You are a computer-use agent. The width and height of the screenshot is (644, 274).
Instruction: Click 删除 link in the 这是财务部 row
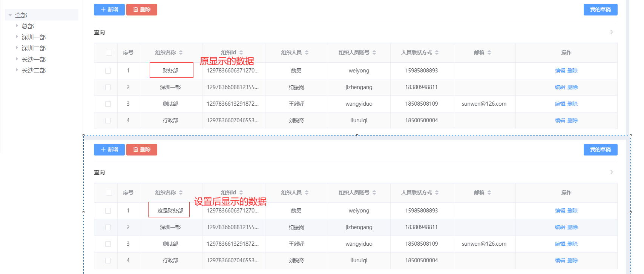coord(572,211)
